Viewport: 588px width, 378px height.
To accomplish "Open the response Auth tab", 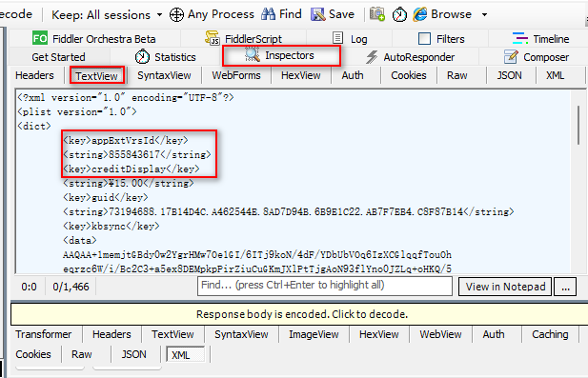I will click(494, 334).
